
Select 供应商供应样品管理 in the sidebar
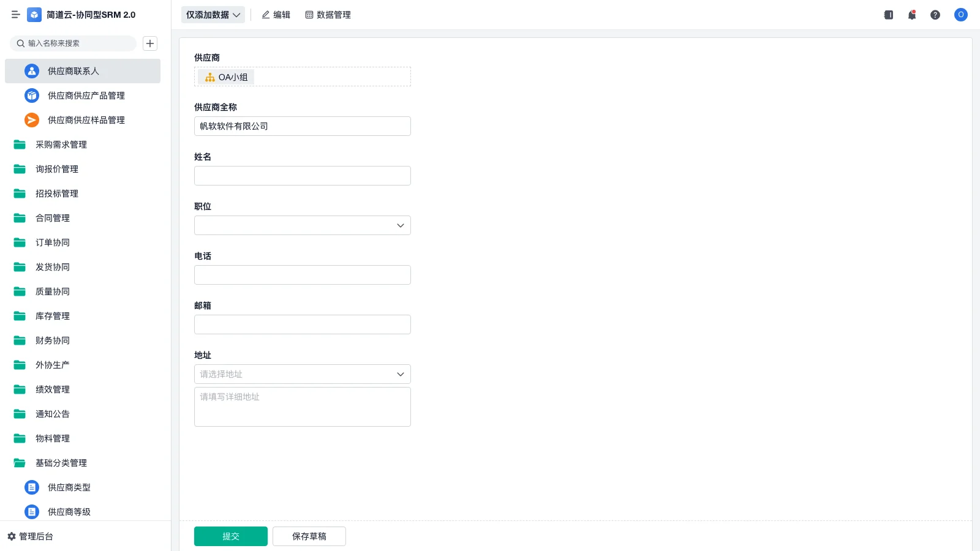83,120
